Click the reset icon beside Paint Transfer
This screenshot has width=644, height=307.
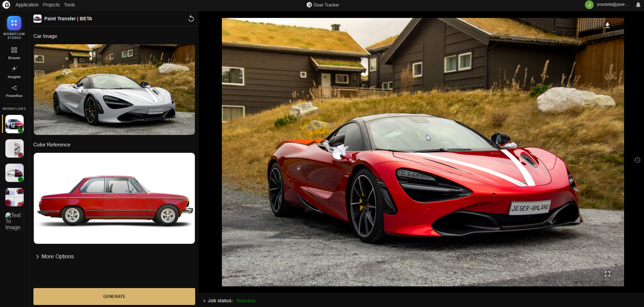[191, 19]
